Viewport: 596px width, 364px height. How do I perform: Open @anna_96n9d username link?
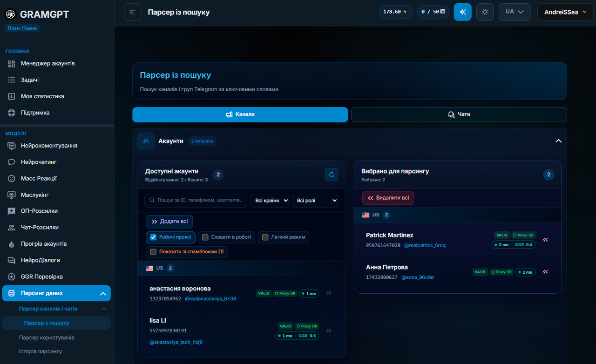418,277
